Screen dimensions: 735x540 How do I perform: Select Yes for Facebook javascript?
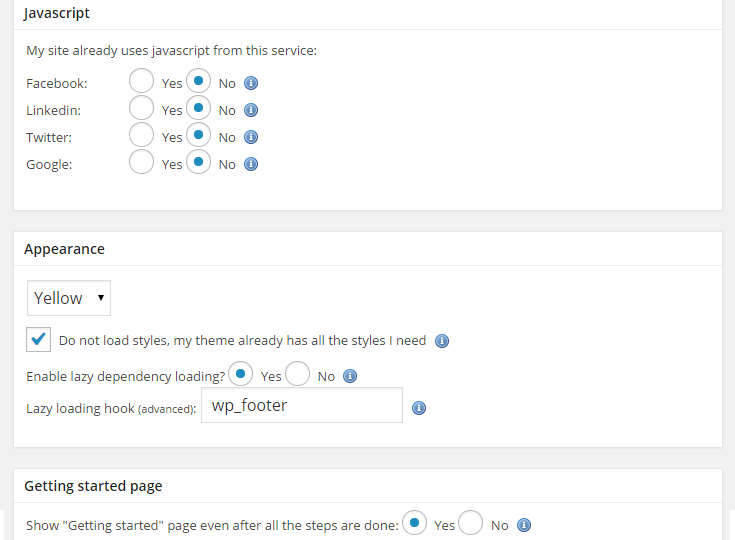point(142,81)
